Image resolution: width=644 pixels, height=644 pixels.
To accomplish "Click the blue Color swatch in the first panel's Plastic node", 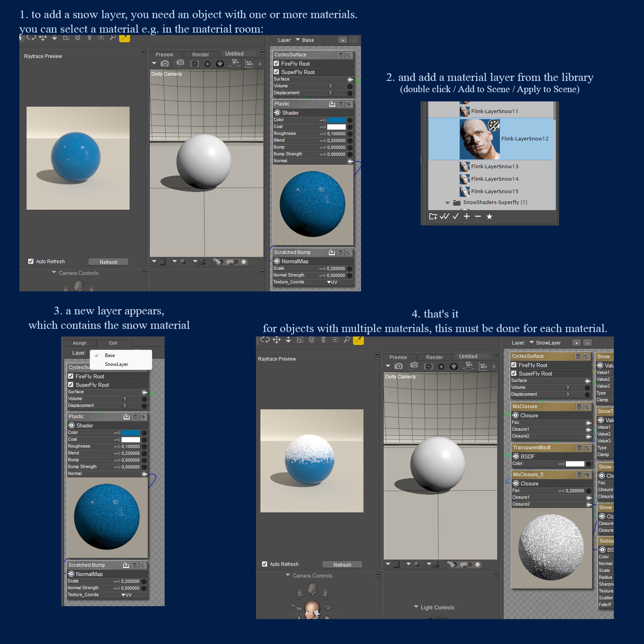I will point(336,120).
